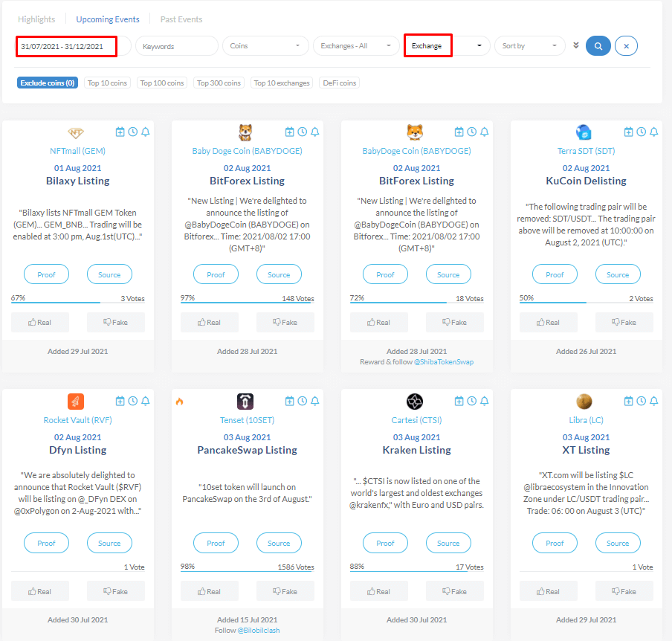Open Proof for Terra SDT KuCoin Delisting
The width and height of the screenshot is (672, 641).
(555, 274)
